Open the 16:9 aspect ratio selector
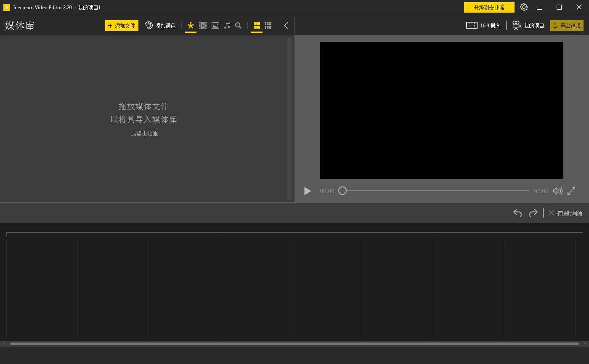The image size is (589, 364). [x=484, y=25]
